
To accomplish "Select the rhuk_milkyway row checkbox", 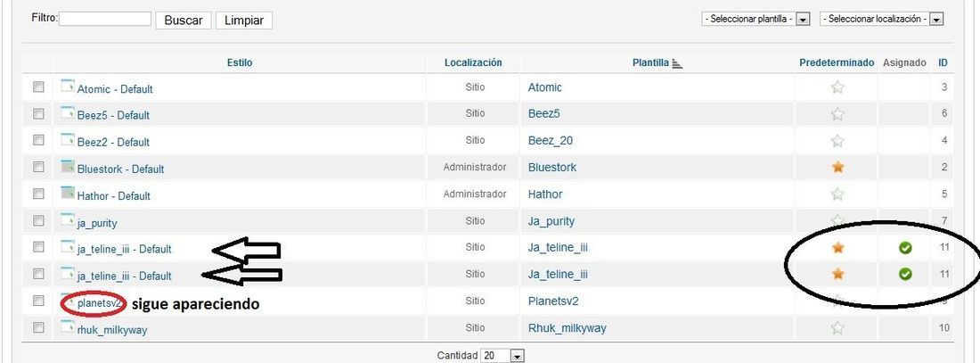I will (x=38, y=327).
